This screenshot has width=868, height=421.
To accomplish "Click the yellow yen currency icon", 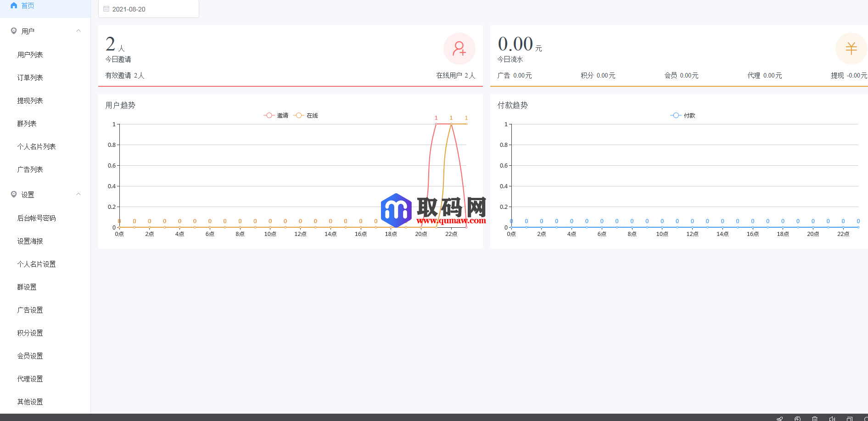I will (x=851, y=48).
